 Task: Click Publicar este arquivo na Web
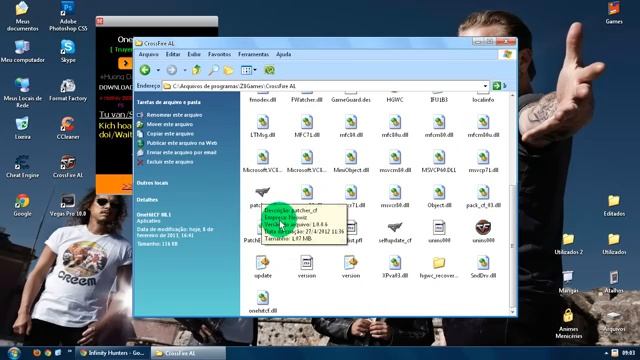pyautogui.click(x=182, y=143)
